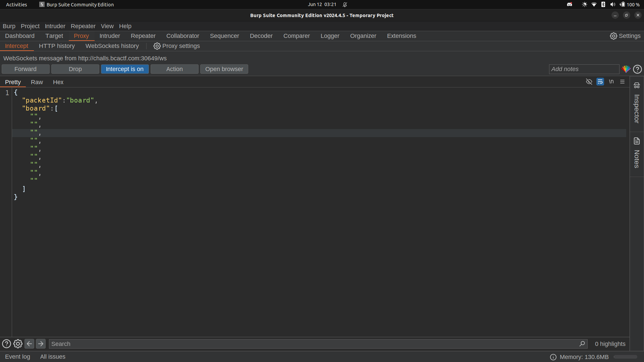This screenshot has width=644, height=362.
Task: Toggle show newline characters (\n) button
Action: click(x=611, y=82)
